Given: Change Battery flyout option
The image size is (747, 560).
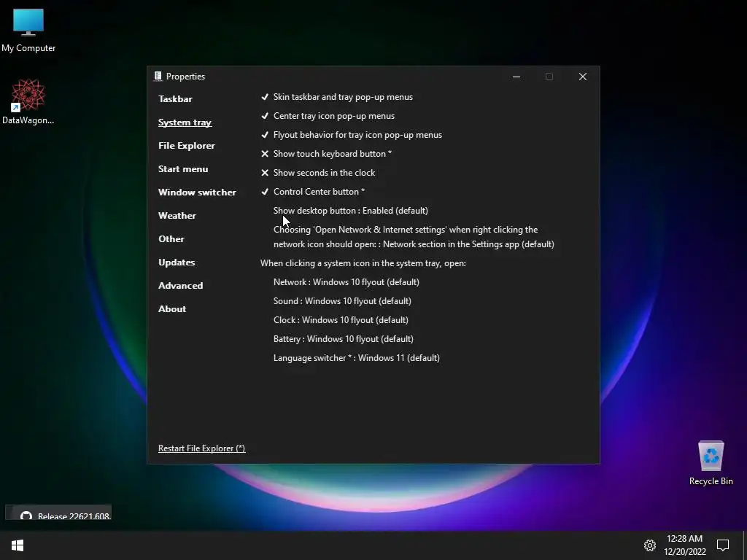Looking at the screenshot, I should point(344,339).
